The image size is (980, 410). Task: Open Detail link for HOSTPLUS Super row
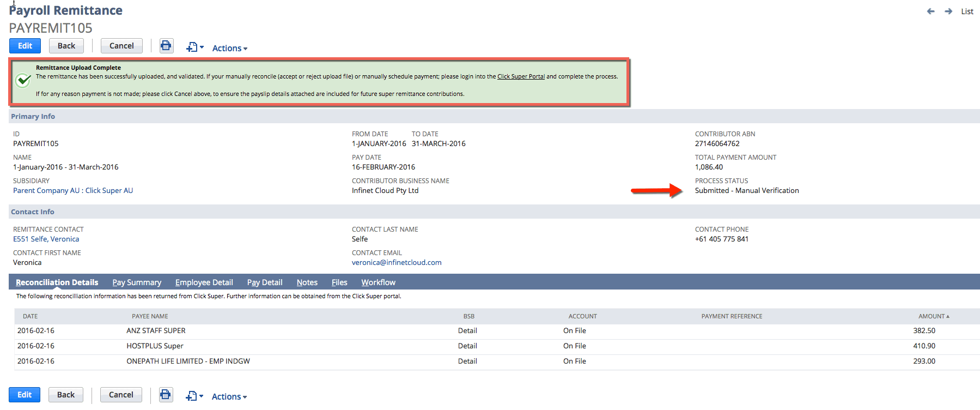[x=467, y=346]
